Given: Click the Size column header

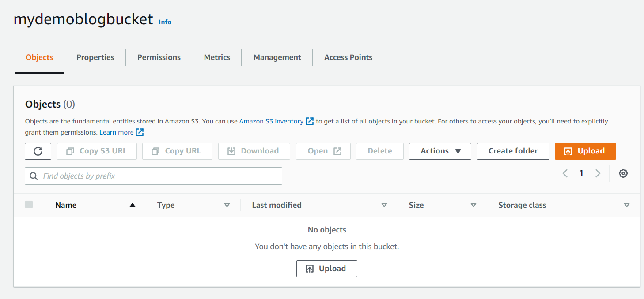Looking at the screenshot, I should pyautogui.click(x=416, y=205).
